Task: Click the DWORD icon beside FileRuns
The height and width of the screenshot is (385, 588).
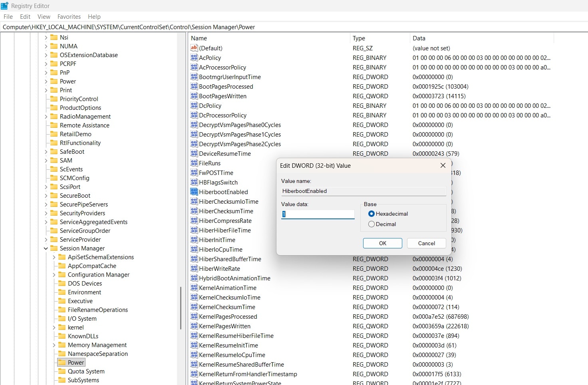Action: coord(194,163)
